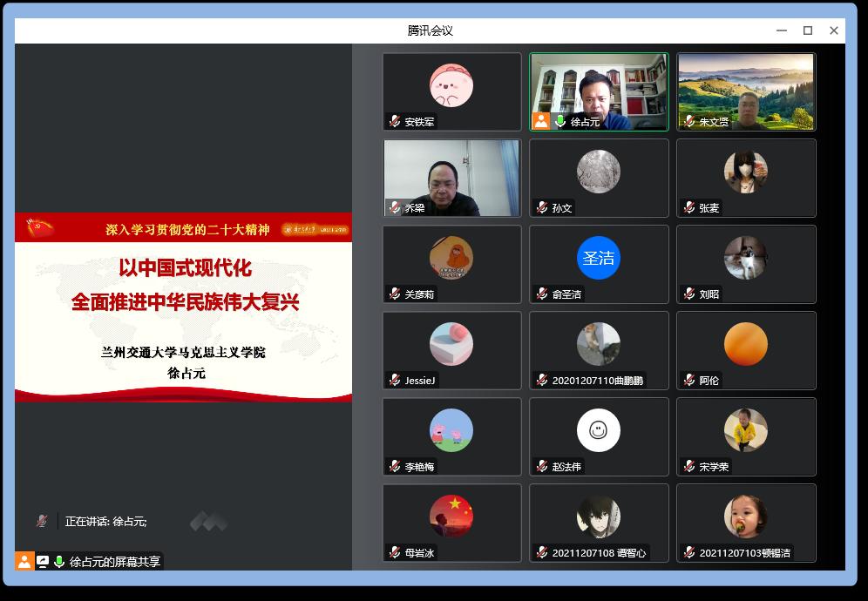Click the 正在讲话: 徐占元 speaker label
The height and width of the screenshot is (601, 868).
(x=105, y=522)
